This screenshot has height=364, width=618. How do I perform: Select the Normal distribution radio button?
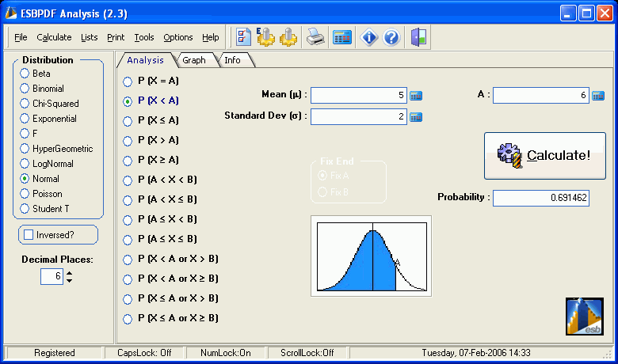(x=25, y=179)
